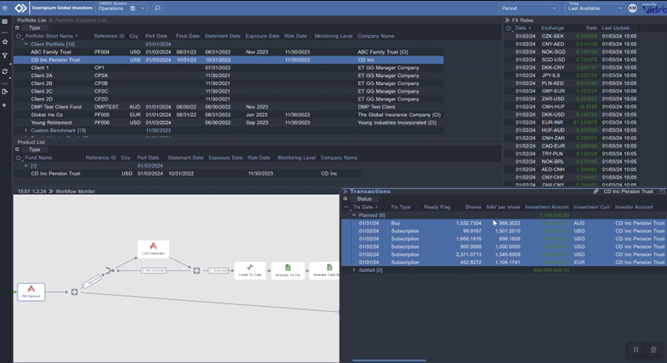Select the Client 2A portfolio row
The image size is (667, 363).
(x=228, y=76)
